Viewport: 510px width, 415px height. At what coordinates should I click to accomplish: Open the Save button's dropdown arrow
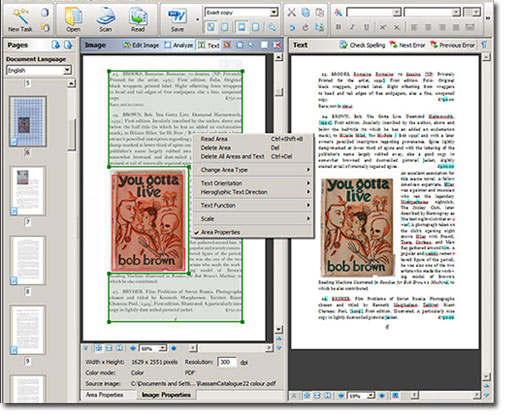(197, 20)
